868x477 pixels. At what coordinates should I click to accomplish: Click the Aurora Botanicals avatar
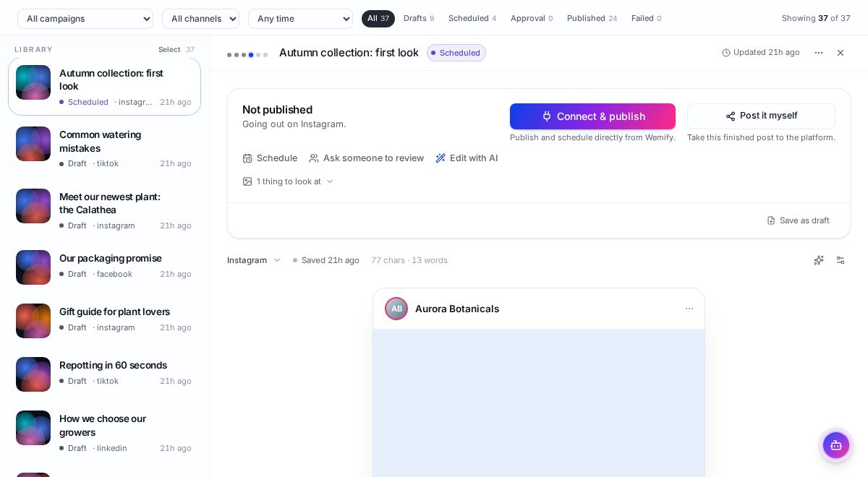point(396,309)
